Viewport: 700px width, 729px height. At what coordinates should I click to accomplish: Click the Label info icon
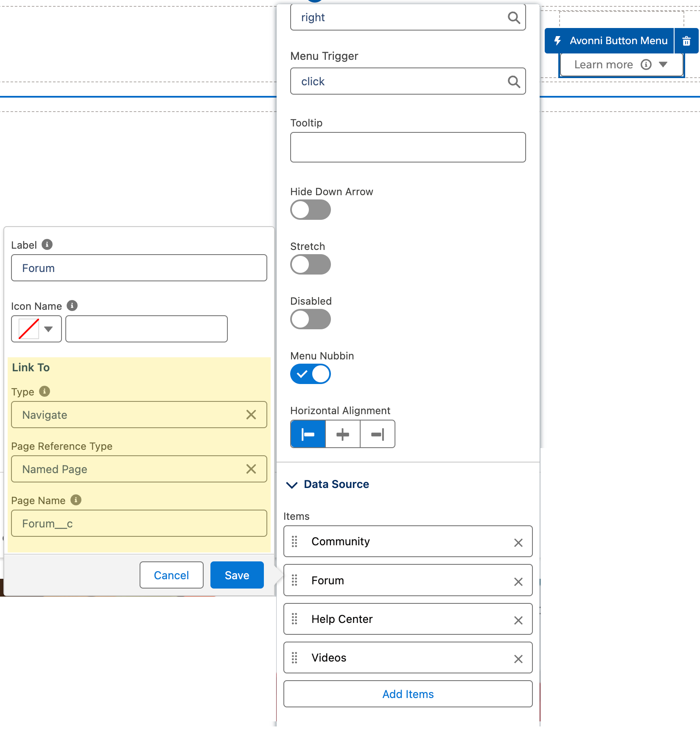pos(47,245)
